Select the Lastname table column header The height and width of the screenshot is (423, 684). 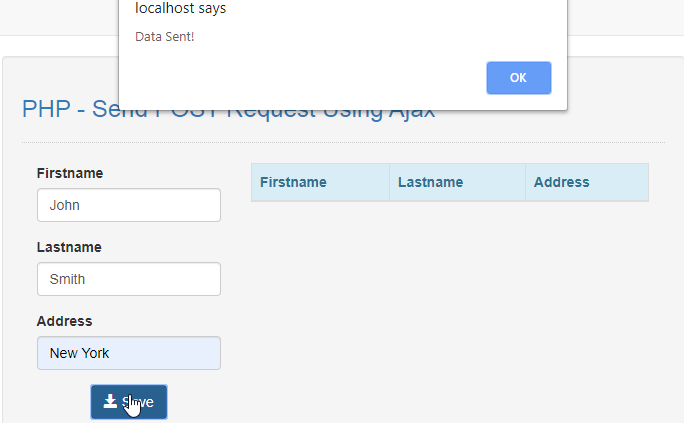(x=430, y=182)
